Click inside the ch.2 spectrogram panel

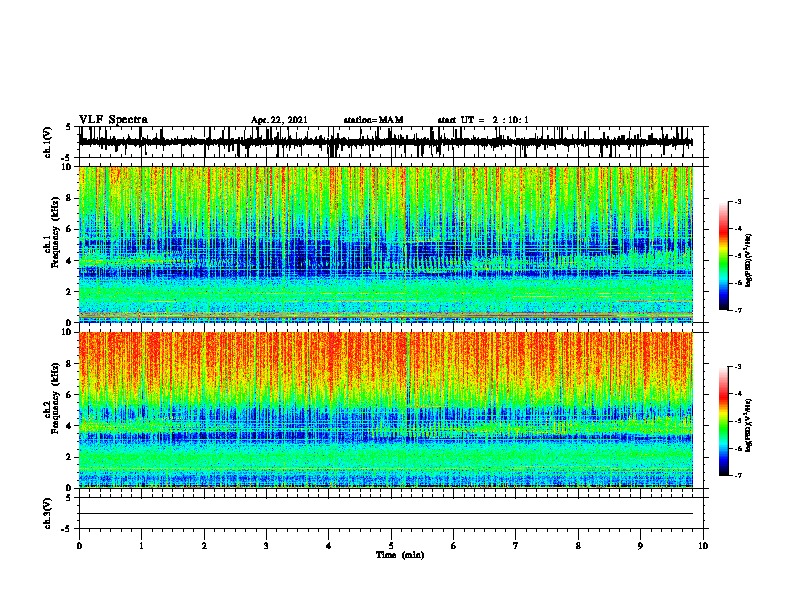tap(385, 410)
